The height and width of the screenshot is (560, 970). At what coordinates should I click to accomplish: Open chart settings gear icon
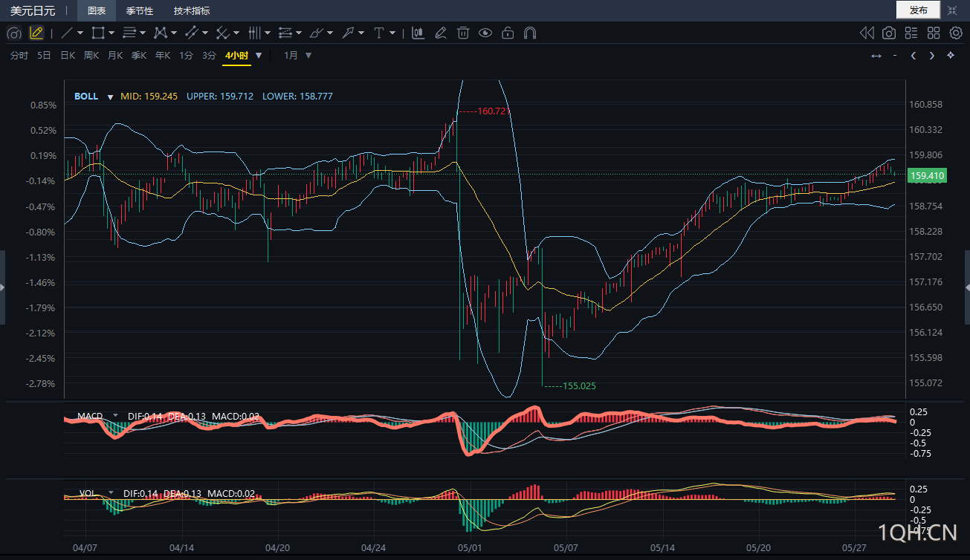pyautogui.click(x=956, y=33)
